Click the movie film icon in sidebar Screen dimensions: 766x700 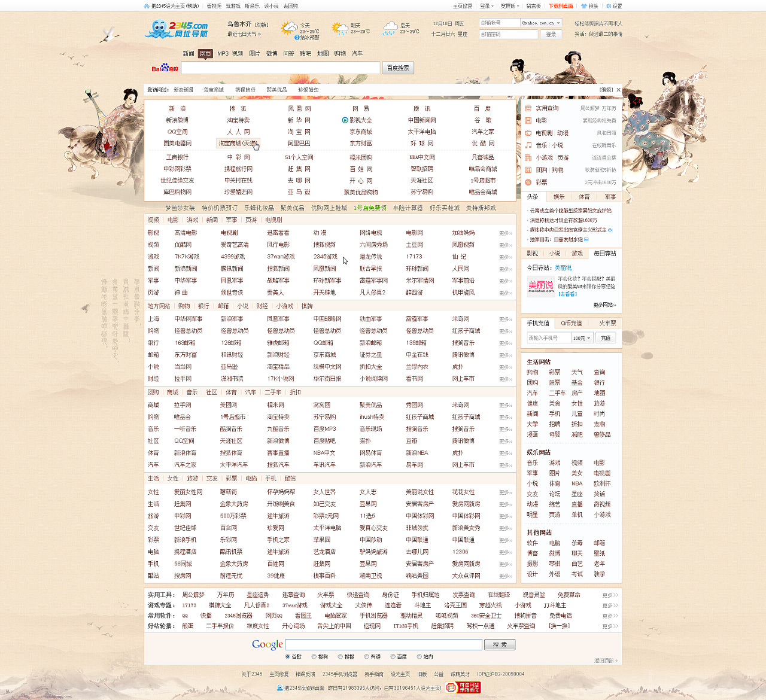click(x=528, y=120)
